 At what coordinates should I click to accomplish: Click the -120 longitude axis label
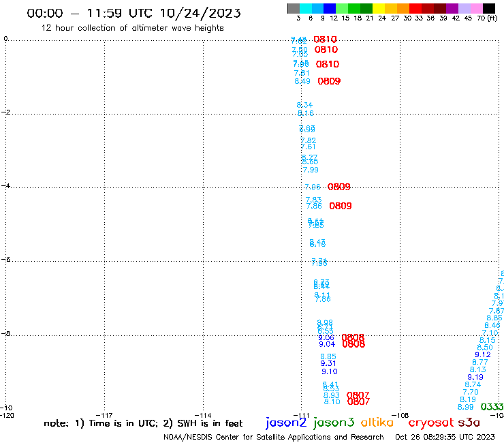point(7,415)
